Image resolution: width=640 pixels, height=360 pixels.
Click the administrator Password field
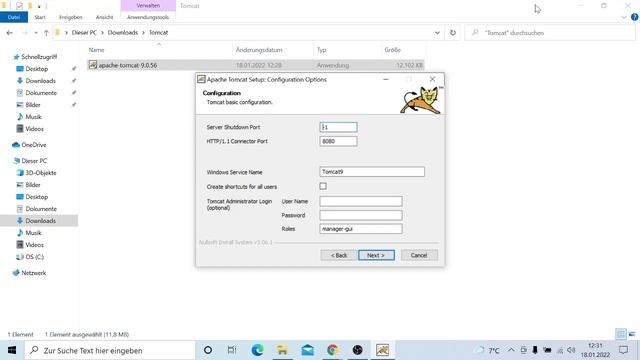[x=361, y=215]
